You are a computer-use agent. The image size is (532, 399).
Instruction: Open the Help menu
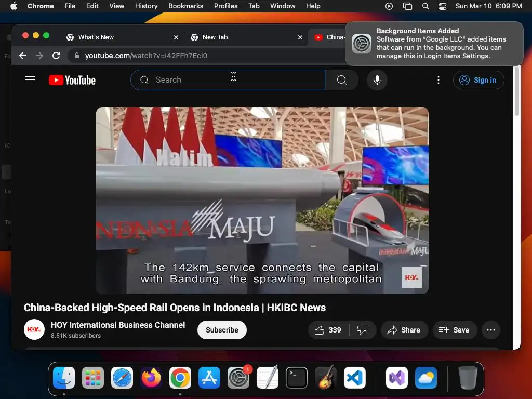(313, 6)
